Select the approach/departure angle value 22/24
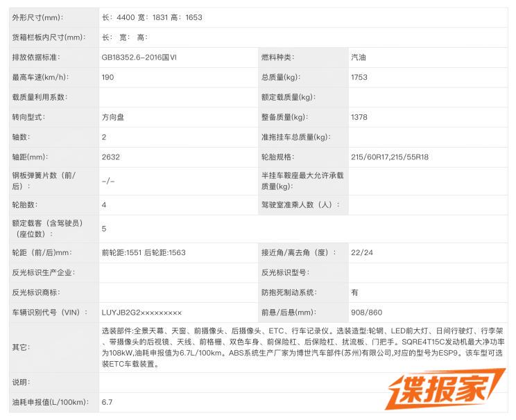 click(362, 252)
